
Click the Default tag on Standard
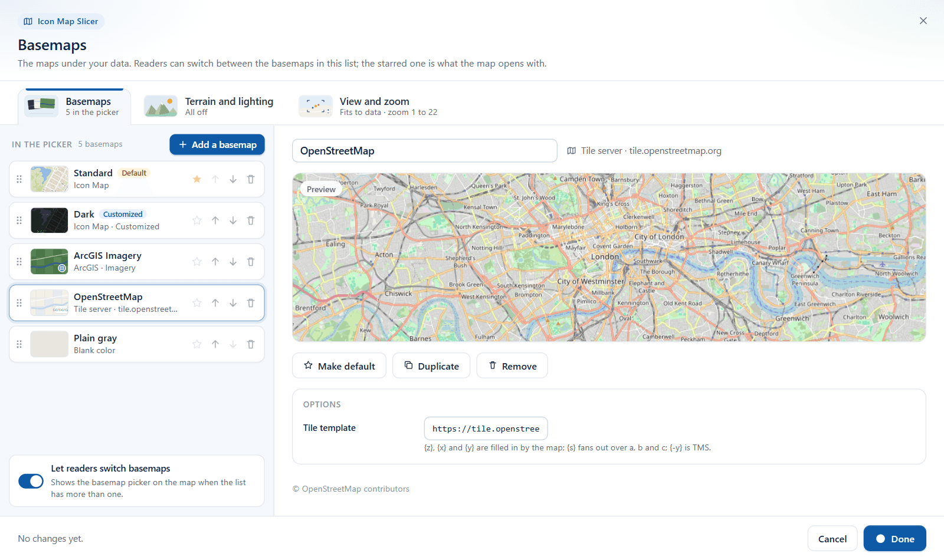pos(134,173)
